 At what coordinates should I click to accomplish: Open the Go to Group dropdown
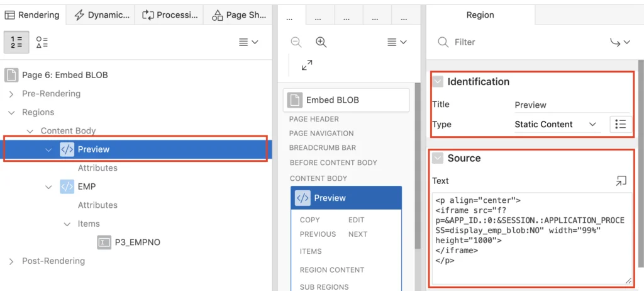click(619, 42)
